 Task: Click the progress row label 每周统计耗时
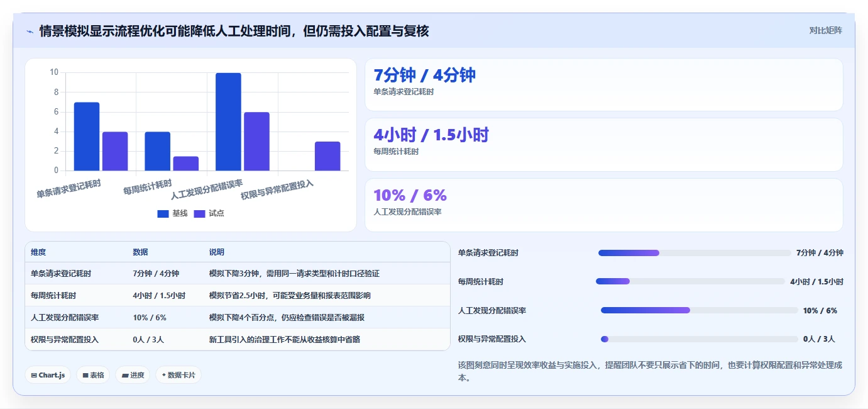pyautogui.click(x=481, y=282)
